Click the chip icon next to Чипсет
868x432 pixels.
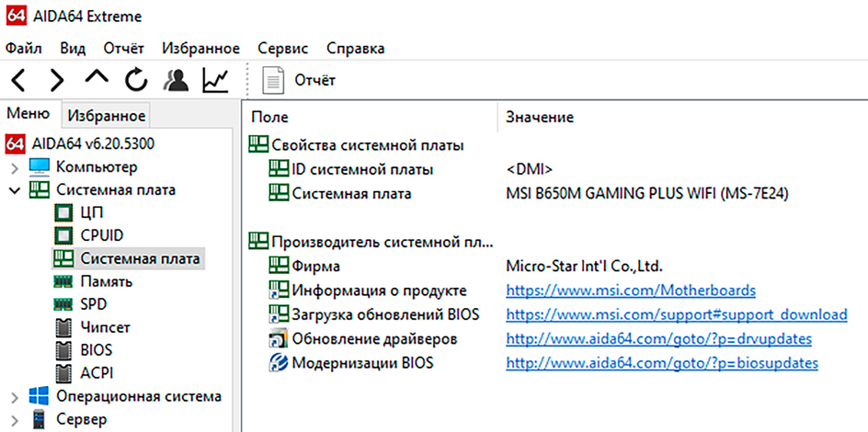tap(64, 328)
